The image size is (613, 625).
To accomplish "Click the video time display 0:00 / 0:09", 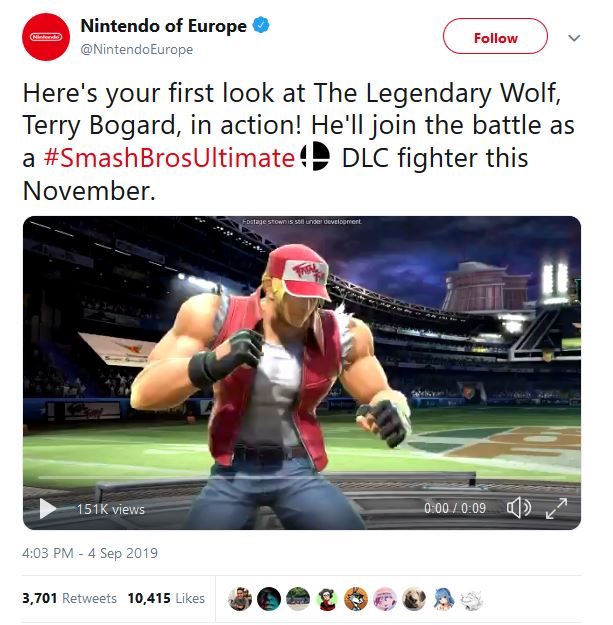I will click(455, 508).
